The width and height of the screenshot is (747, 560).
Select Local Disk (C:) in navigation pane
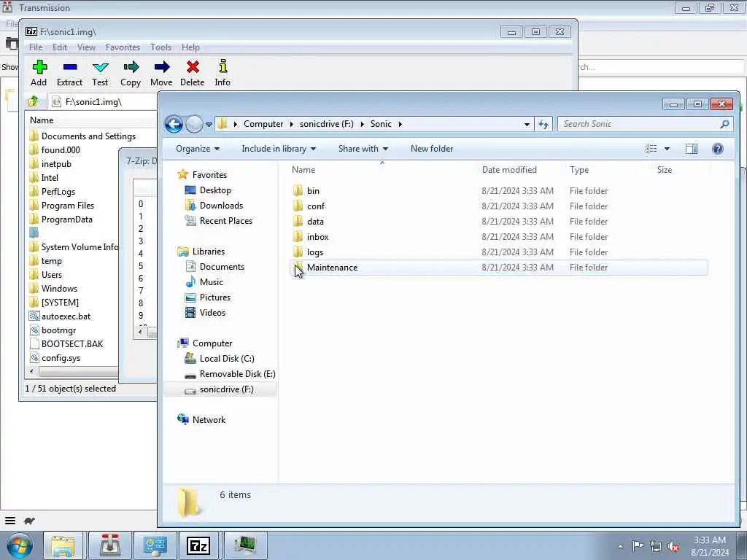click(227, 359)
